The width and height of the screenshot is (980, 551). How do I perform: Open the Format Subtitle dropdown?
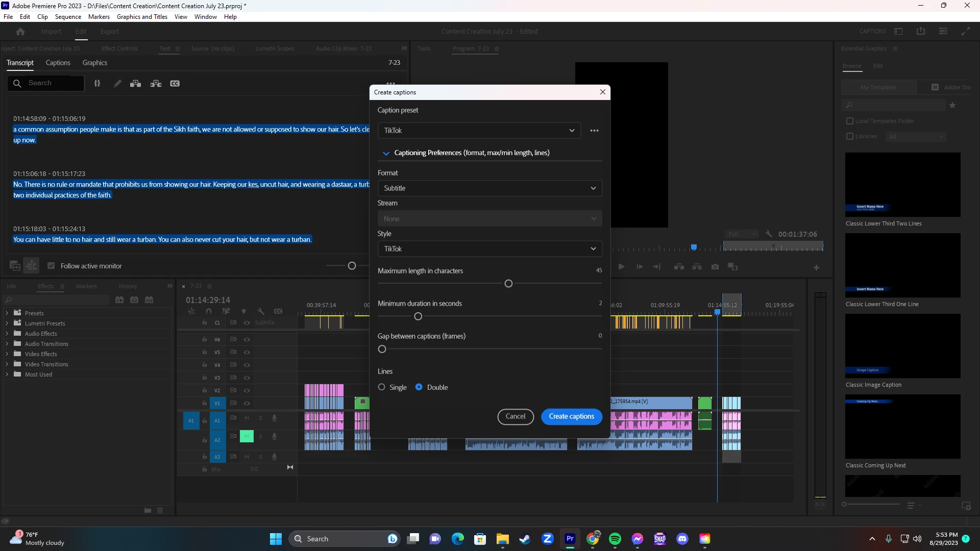point(489,188)
